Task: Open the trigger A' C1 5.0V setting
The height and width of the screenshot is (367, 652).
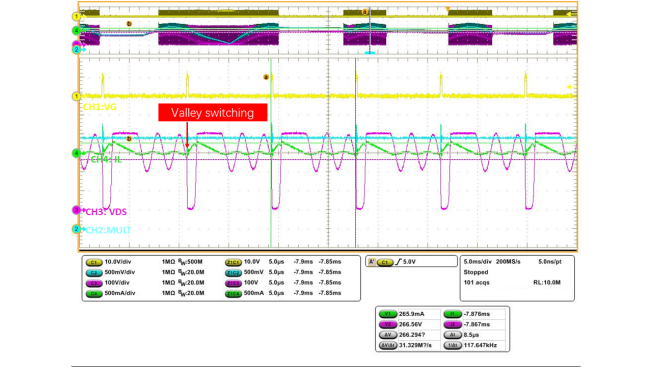Action: (x=411, y=261)
